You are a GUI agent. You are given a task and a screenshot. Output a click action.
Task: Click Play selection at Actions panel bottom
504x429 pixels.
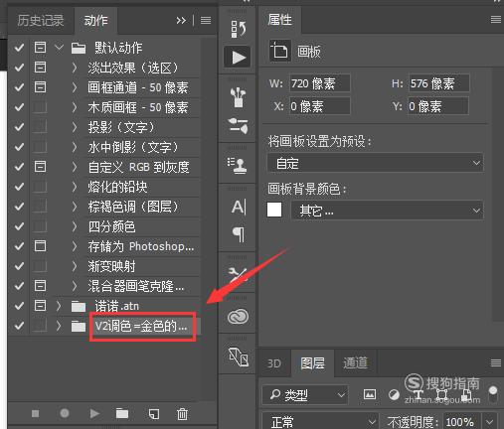(x=94, y=413)
